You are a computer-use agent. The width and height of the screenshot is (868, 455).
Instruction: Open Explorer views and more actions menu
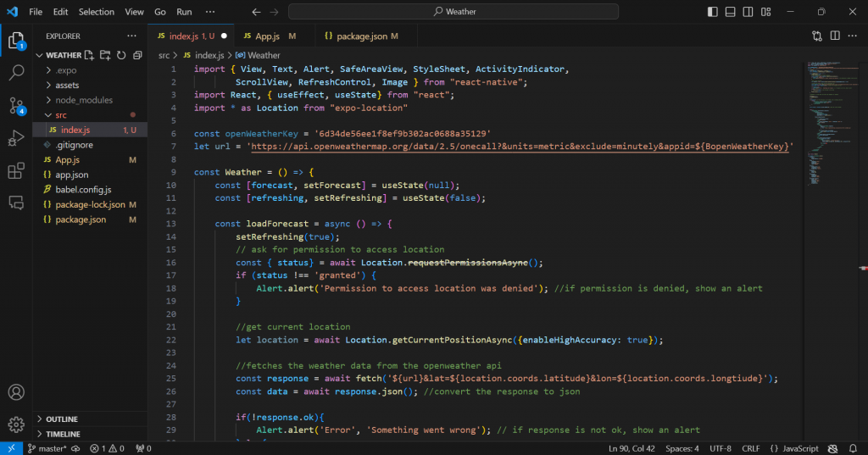pos(131,36)
